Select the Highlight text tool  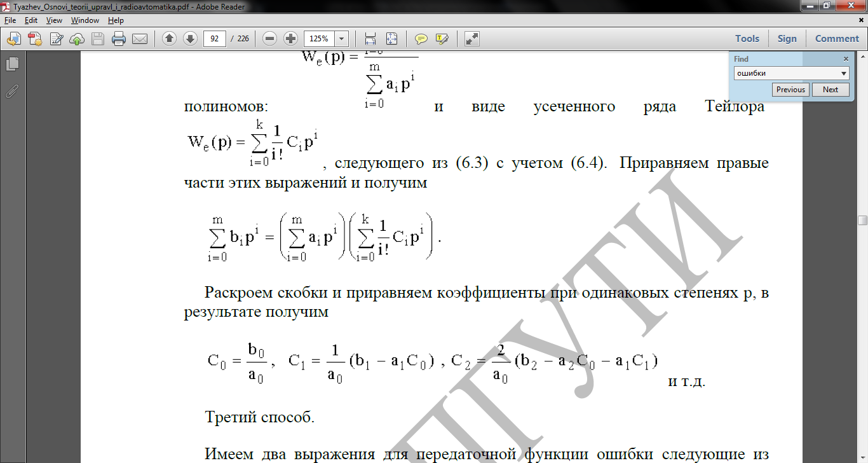click(x=442, y=39)
